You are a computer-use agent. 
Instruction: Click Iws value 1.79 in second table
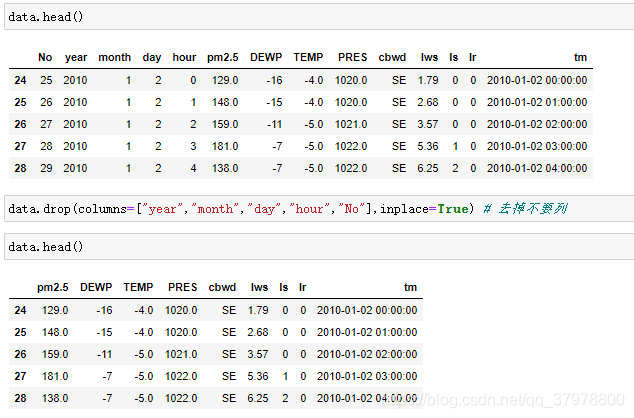click(258, 310)
